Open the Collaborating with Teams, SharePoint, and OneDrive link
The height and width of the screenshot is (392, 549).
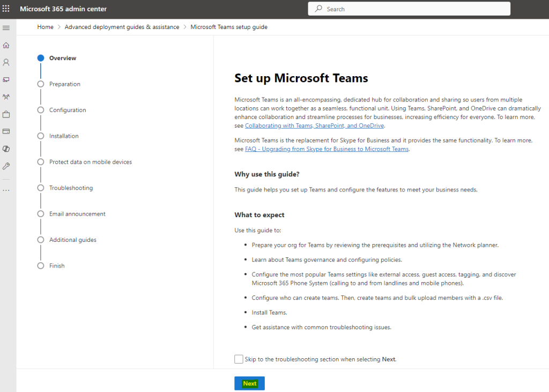click(x=314, y=125)
